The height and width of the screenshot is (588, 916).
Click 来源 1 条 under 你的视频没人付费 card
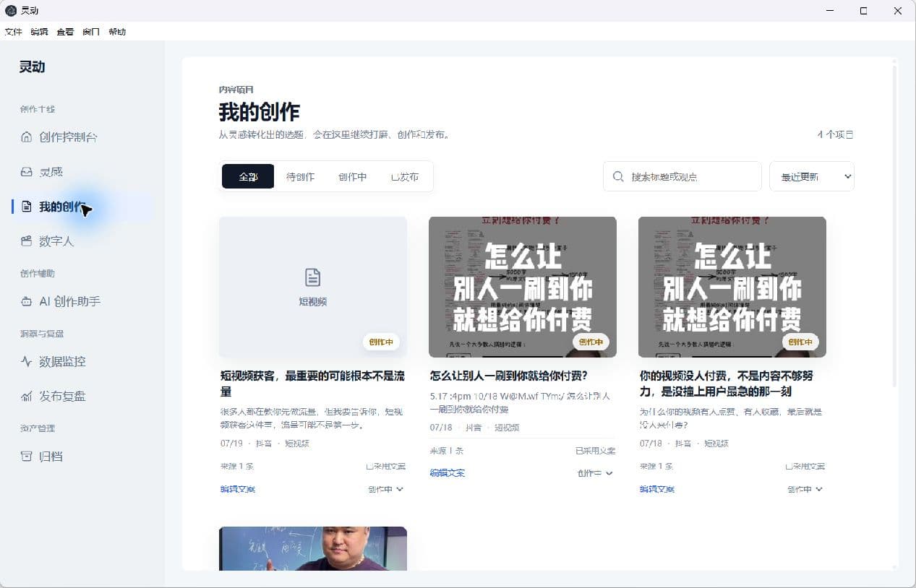click(x=656, y=467)
